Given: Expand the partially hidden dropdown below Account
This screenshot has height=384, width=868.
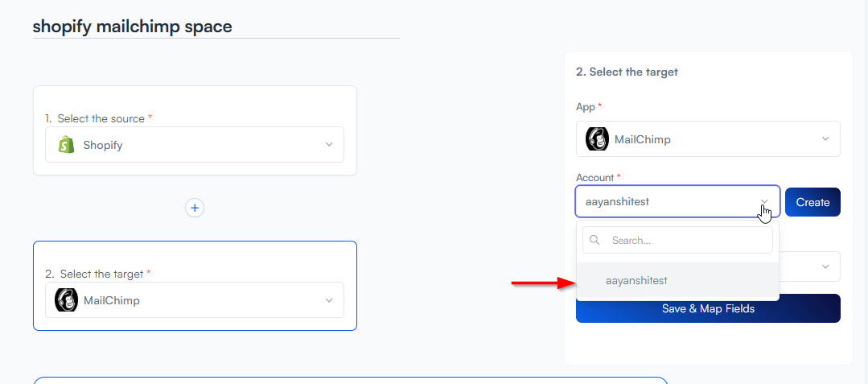Looking at the screenshot, I should pyautogui.click(x=825, y=266).
